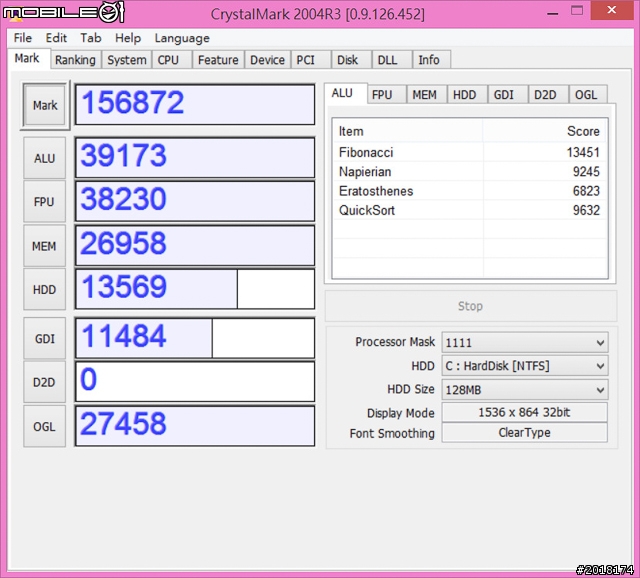
Task: Switch to the Device tab
Action: (267, 60)
